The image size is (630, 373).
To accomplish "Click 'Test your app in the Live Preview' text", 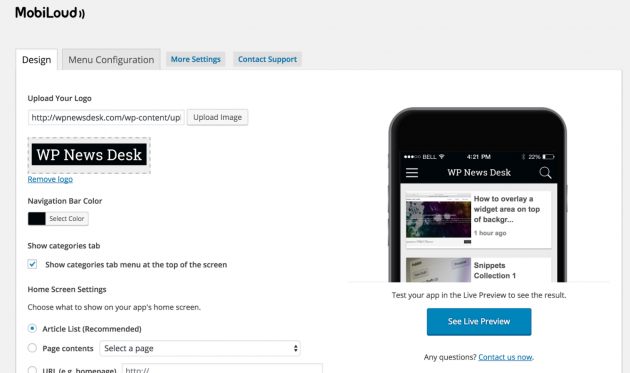I will 479,295.
